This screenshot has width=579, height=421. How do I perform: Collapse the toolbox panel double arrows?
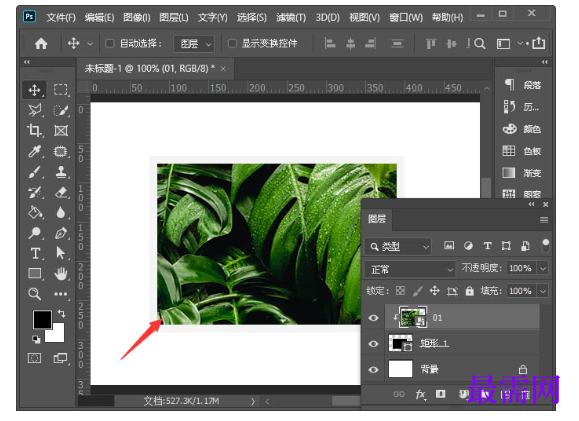(x=27, y=62)
